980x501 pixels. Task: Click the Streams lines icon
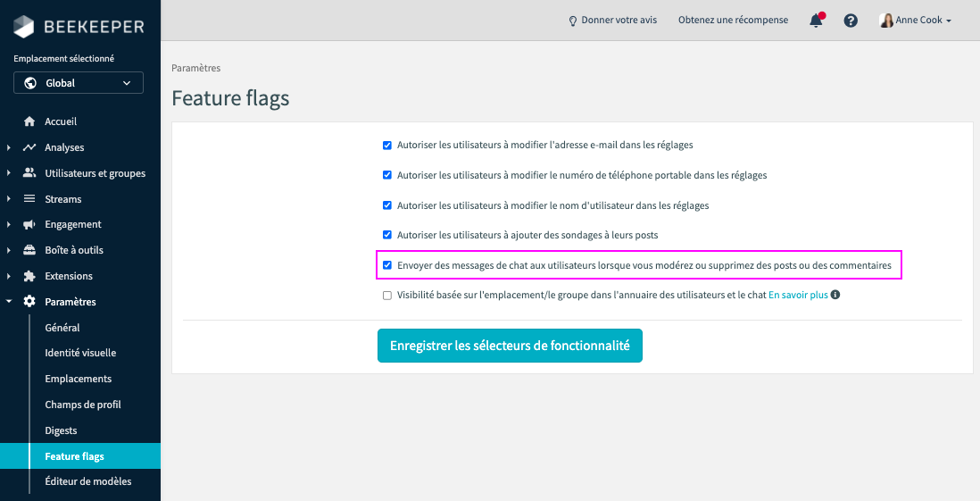pyautogui.click(x=29, y=199)
